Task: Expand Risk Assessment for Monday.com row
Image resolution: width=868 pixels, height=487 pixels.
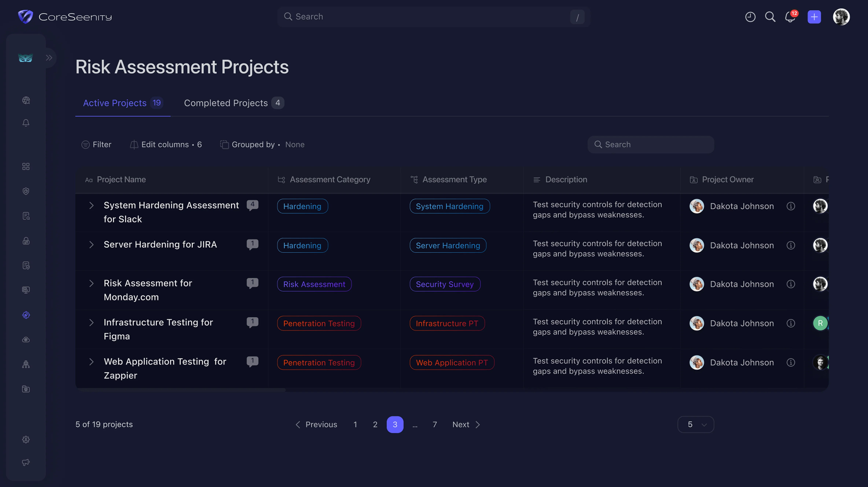Action: pyautogui.click(x=91, y=283)
